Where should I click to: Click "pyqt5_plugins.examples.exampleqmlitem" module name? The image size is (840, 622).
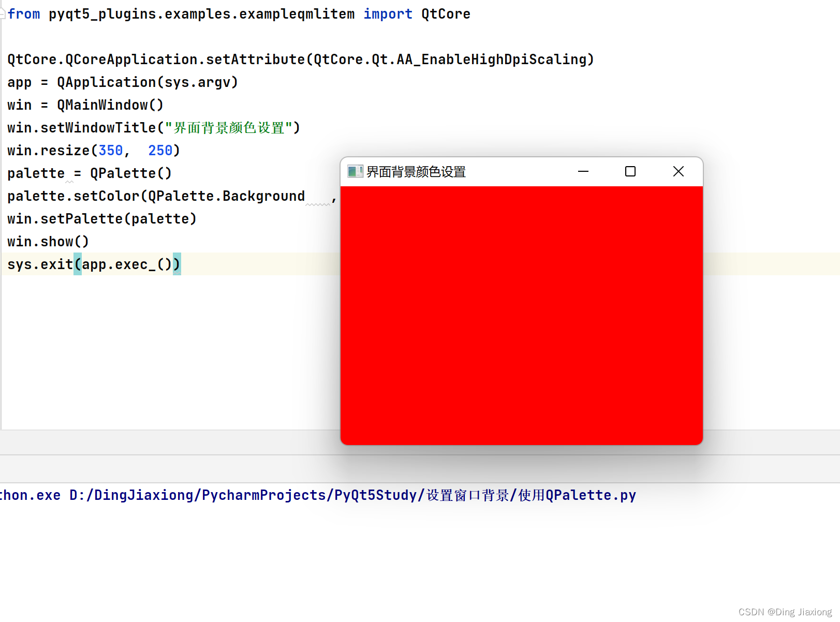point(202,14)
